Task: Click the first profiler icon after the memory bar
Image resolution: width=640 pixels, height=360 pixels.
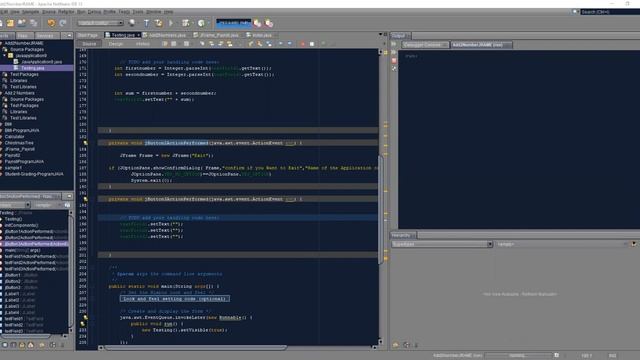Action: [257, 23]
